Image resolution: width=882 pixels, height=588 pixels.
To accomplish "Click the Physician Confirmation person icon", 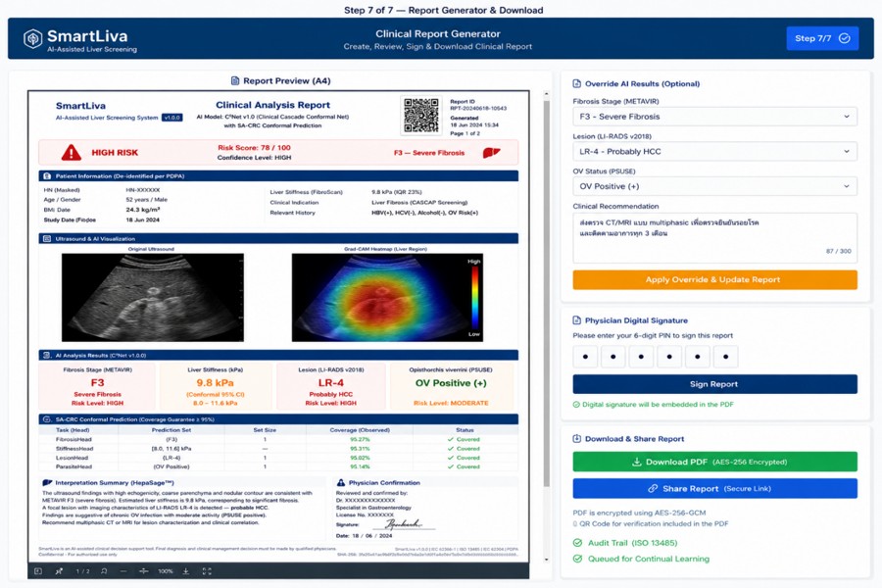I will [x=340, y=483].
